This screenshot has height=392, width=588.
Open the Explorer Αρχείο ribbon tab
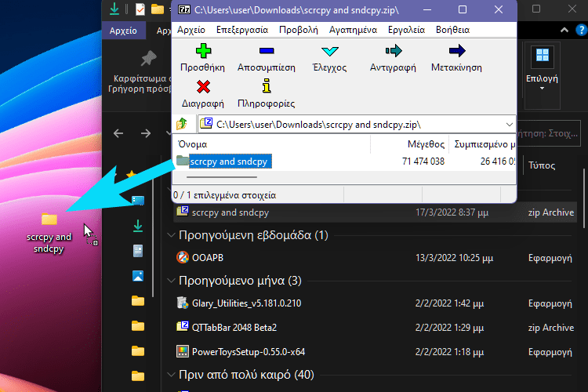123,31
